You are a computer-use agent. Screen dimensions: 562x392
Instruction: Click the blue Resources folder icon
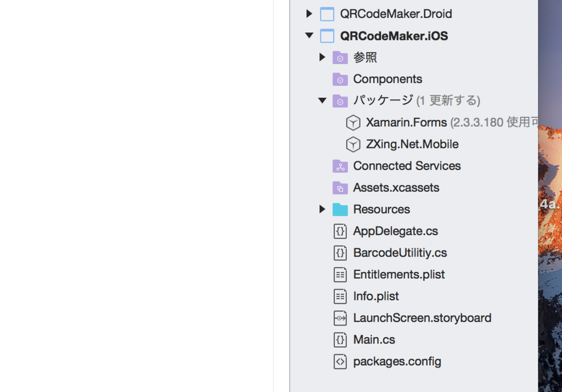coord(340,209)
